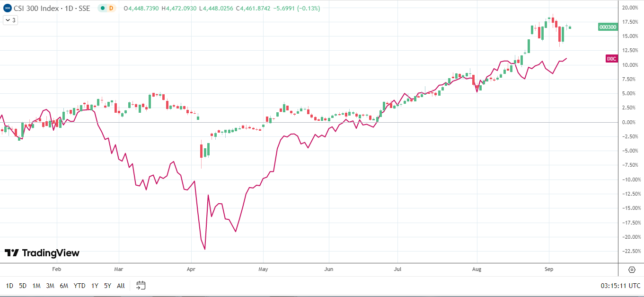Screen dimensions: 644x297
Task: Click the Apr label on time axis
Action: tap(191, 270)
